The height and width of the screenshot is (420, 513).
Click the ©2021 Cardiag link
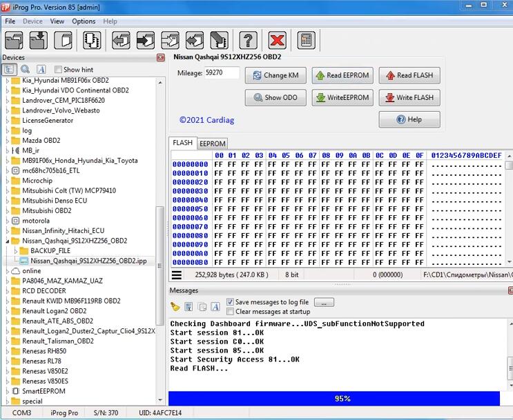tap(206, 120)
